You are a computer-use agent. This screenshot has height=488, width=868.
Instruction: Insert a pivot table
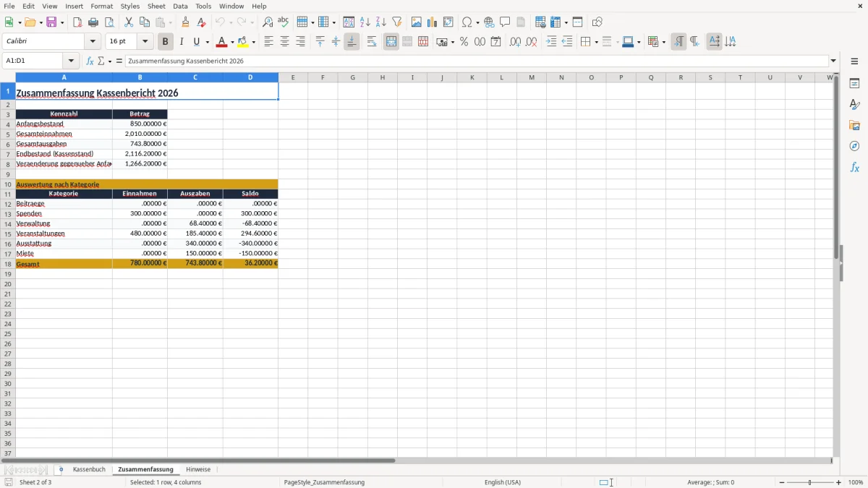coord(448,22)
